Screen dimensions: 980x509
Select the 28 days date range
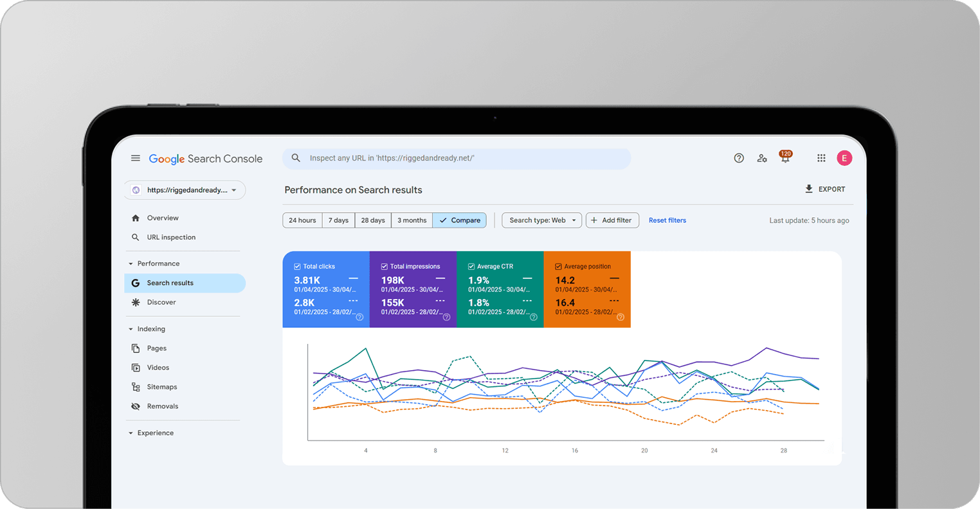(373, 220)
